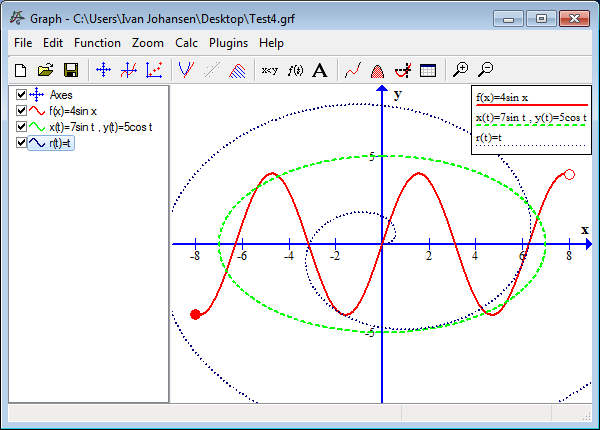Image resolution: width=600 pixels, height=430 pixels.
Task: Select f(x)=4sin x in function list
Action: tap(77, 111)
